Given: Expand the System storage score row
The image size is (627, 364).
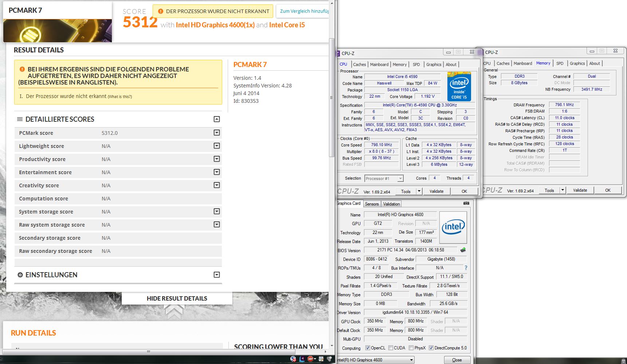Looking at the screenshot, I should click(217, 211).
